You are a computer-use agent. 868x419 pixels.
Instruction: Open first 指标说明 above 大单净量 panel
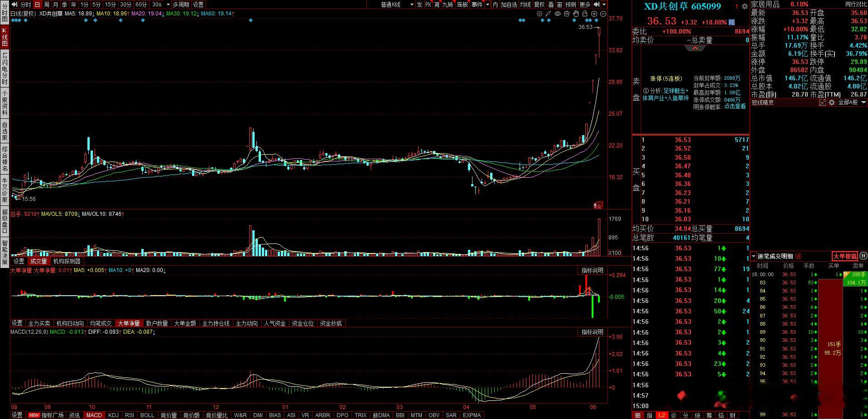(x=592, y=270)
